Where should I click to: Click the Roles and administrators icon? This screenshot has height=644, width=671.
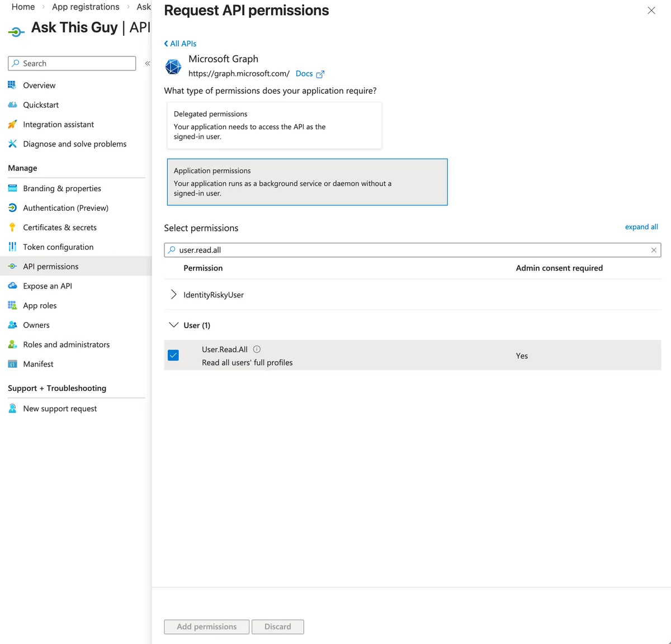12,344
